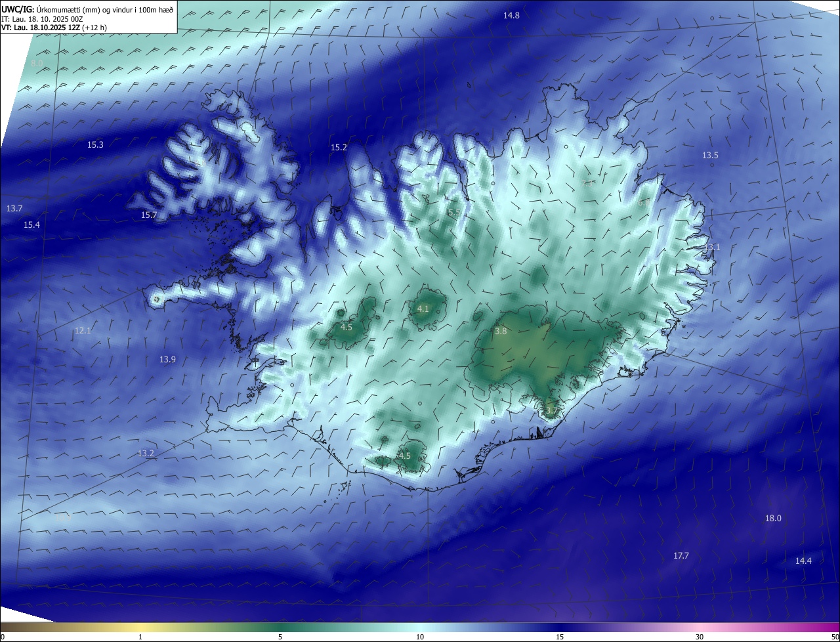Click the 15.4 value on the map
Screen dimensions: 840x642
pyautogui.click(x=31, y=225)
